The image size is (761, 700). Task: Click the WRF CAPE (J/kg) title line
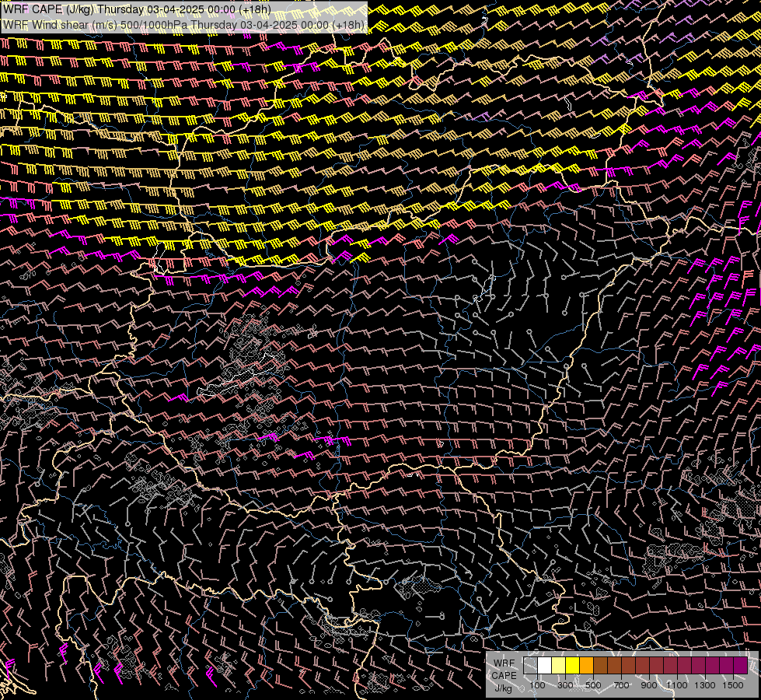pos(136,9)
